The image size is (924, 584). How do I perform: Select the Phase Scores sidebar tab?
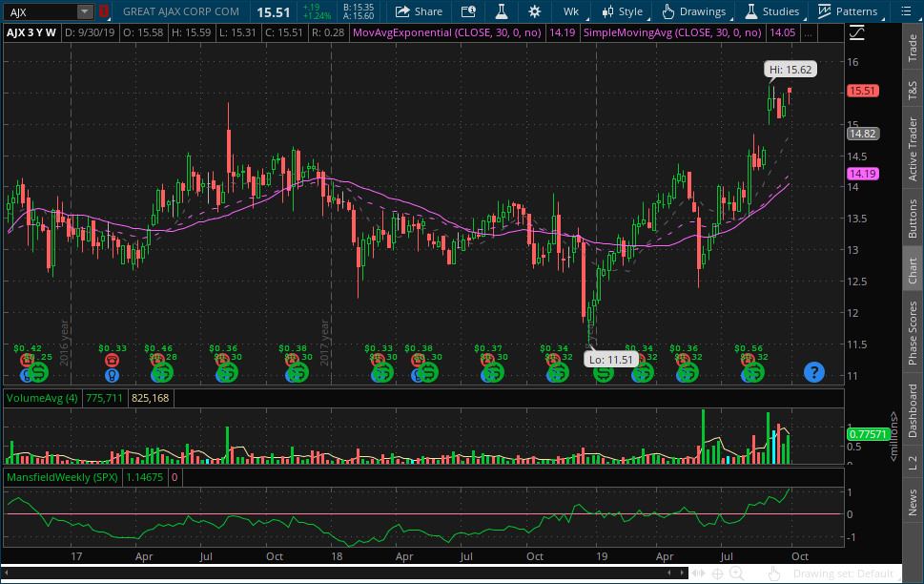click(913, 333)
